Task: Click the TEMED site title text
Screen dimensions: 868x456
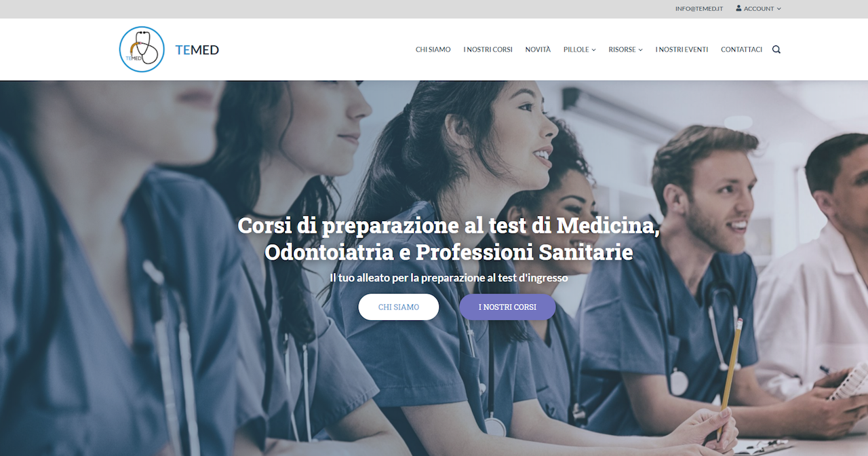Action: pos(197,50)
